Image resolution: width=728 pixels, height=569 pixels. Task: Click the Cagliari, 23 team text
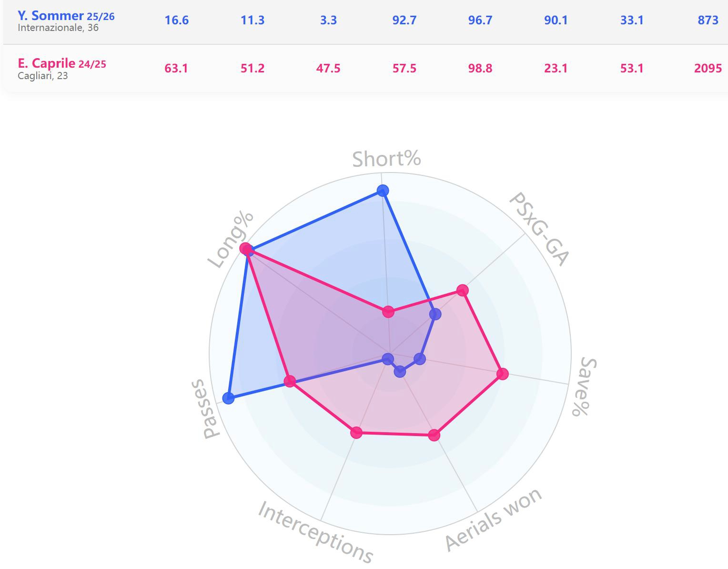pos(43,76)
